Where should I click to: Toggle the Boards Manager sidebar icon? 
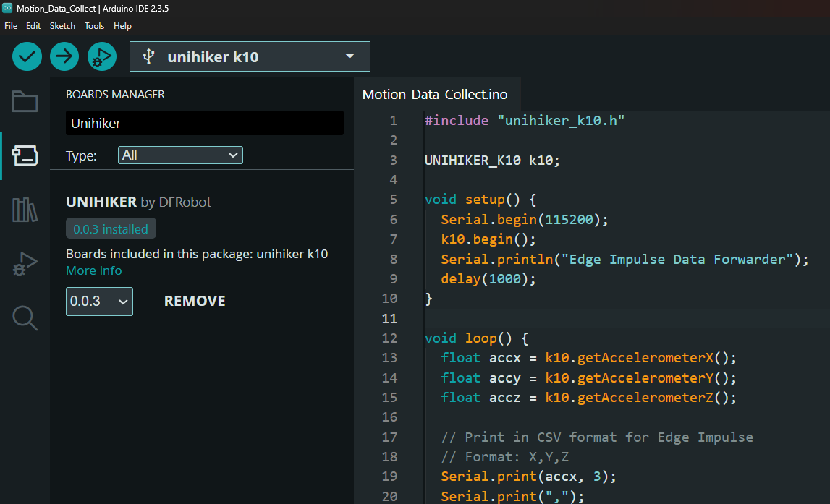tap(25, 155)
